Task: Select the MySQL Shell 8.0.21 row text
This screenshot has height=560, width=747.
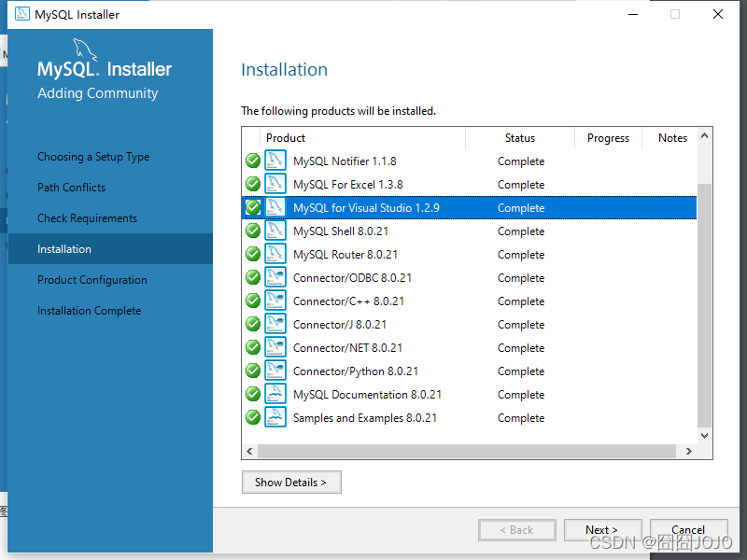Action: click(341, 231)
